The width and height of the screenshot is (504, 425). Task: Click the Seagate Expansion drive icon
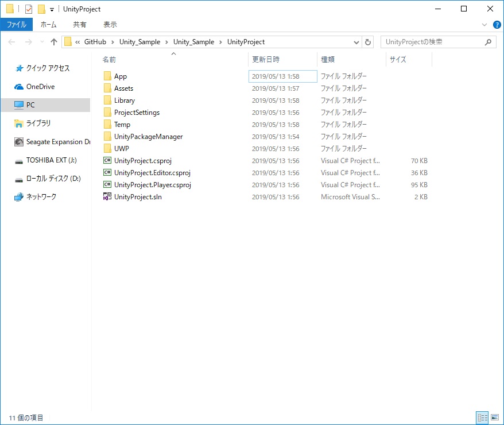click(x=19, y=142)
